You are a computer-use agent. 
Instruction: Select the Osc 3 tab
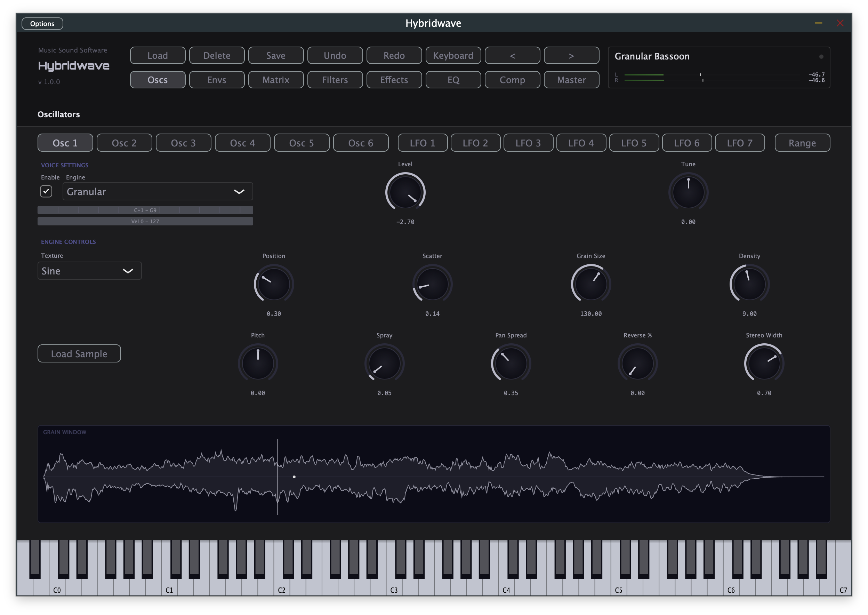[183, 143]
